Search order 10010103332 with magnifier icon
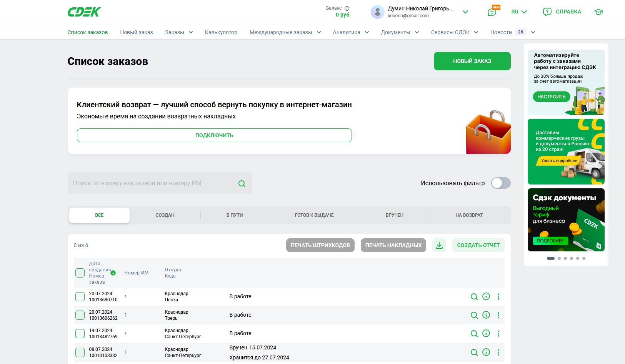This screenshot has width=625, height=364. coord(474,352)
